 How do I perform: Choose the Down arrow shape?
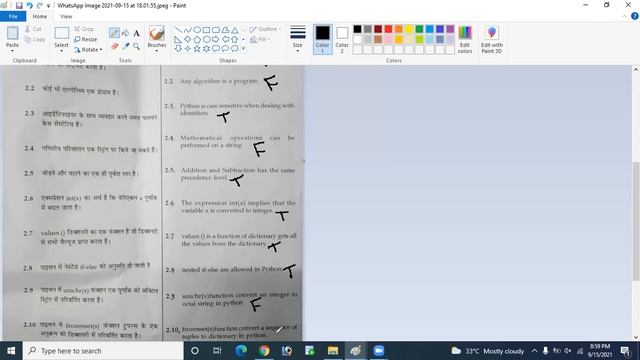178,49
